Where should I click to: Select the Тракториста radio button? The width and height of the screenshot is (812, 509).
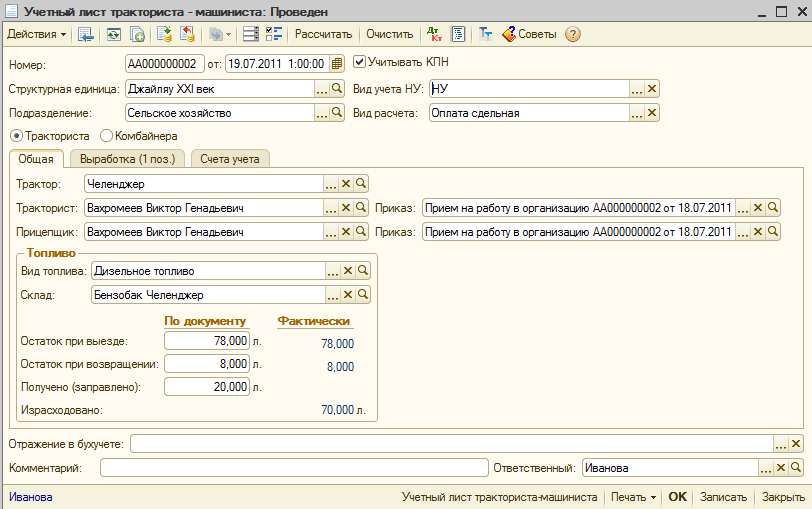click(15, 136)
